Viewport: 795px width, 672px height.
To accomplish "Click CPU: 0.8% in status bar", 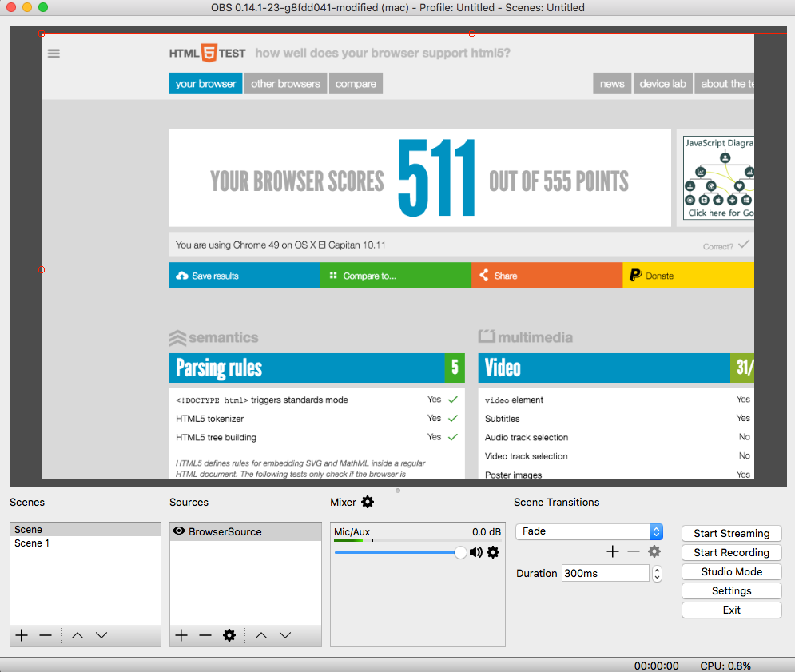I will [x=725, y=666].
